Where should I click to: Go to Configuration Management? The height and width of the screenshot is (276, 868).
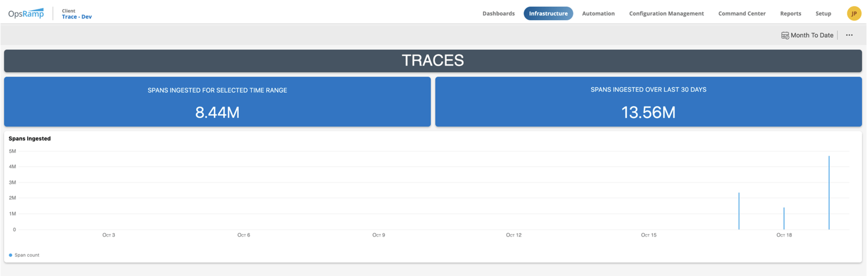pyautogui.click(x=666, y=13)
